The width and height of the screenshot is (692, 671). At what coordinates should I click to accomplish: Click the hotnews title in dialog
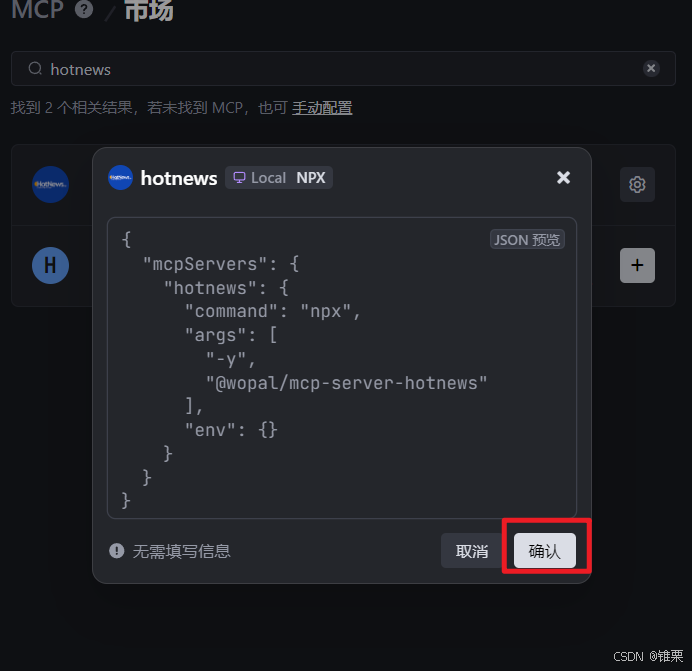tap(179, 178)
